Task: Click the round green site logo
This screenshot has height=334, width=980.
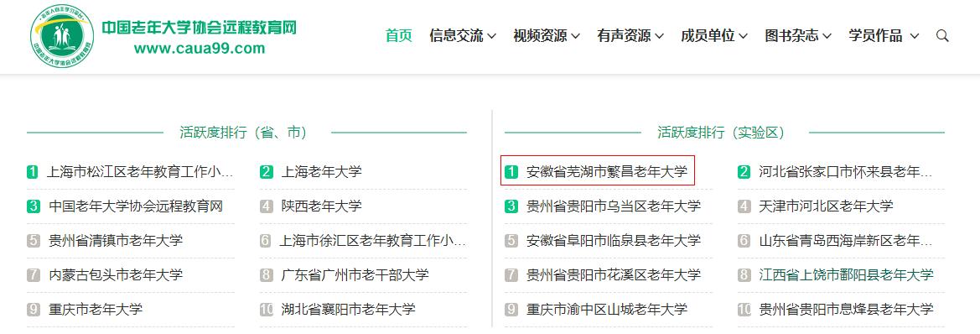Action: click(62, 35)
